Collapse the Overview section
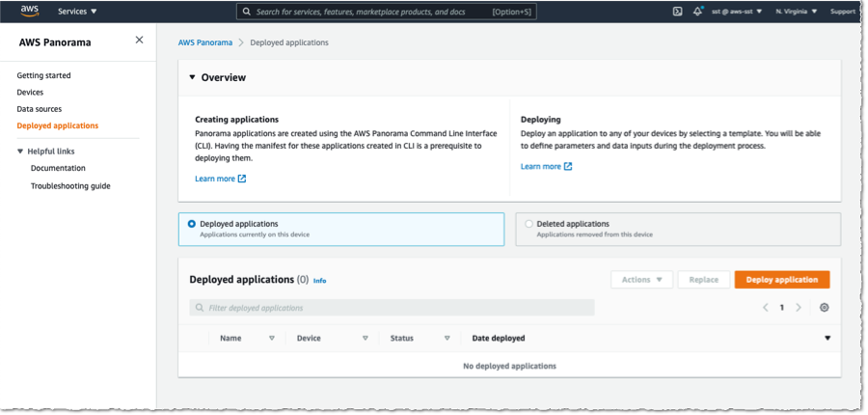The image size is (868, 415). pos(192,77)
